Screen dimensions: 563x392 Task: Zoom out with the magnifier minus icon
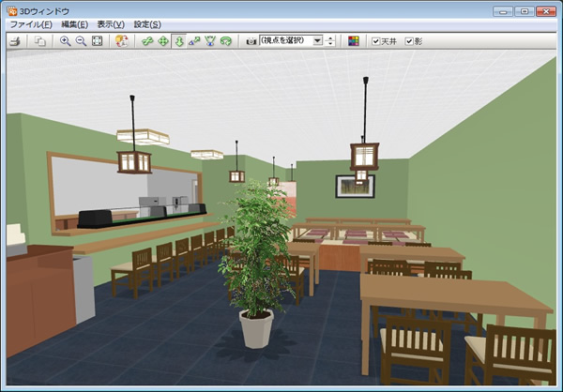(80, 41)
